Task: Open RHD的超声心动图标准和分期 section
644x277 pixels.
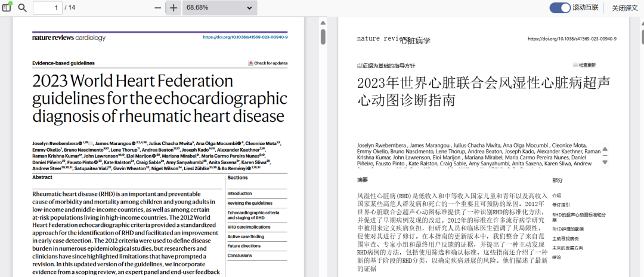Action: coord(579,217)
